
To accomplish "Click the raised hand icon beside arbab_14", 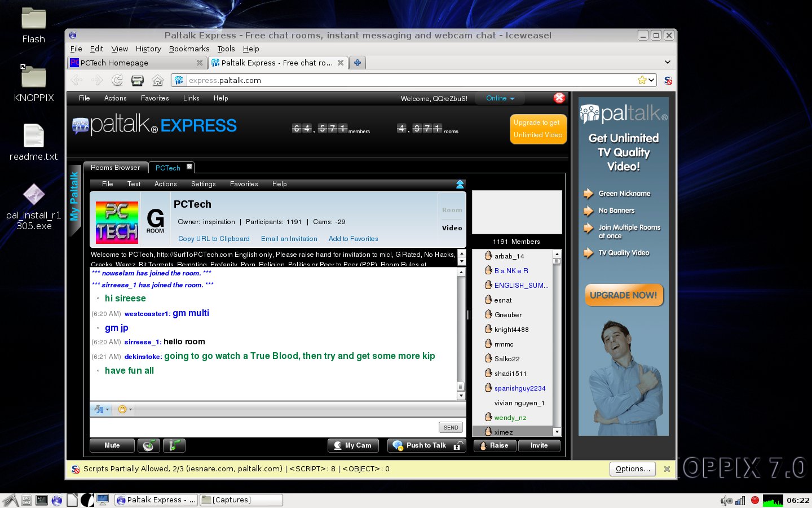I will pyautogui.click(x=489, y=256).
